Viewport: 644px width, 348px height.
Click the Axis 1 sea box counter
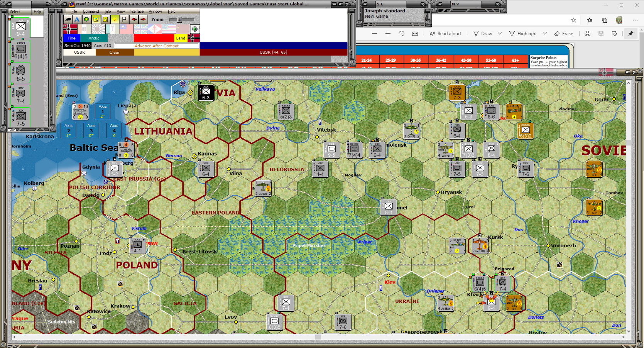(x=103, y=111)
